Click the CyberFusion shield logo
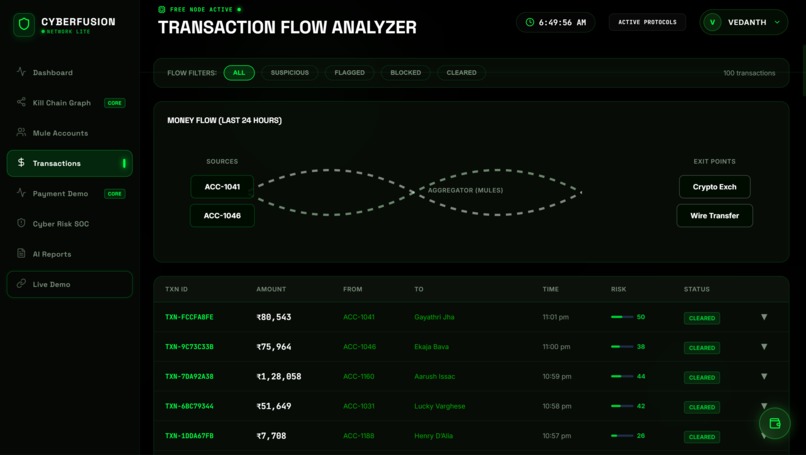This screenshot has width=806, height=455. coord(24,25)
